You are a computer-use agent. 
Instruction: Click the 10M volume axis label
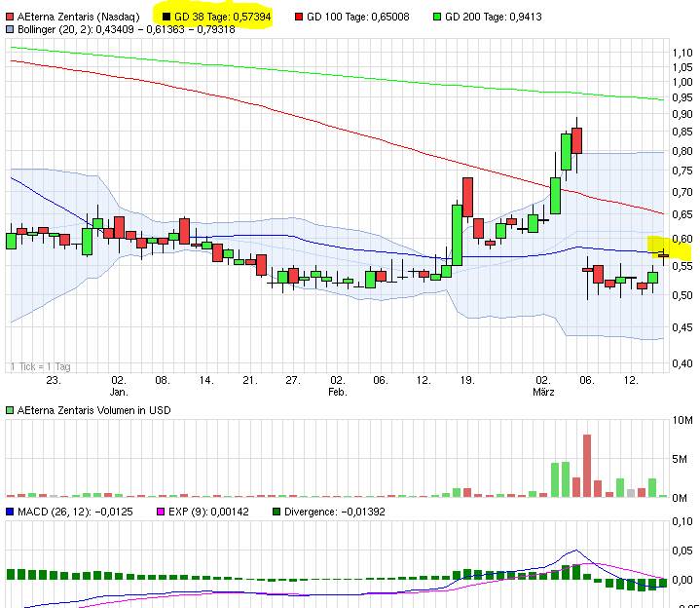point(682,420)
